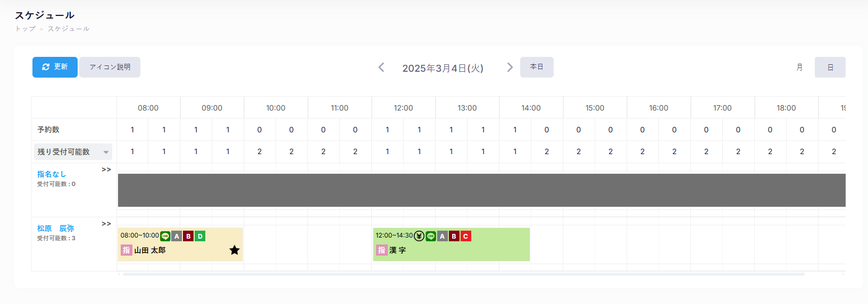The image size is (868, 304).
Task: Click the horizontal timeline scrollbar
Action: (x=463, y=274)
